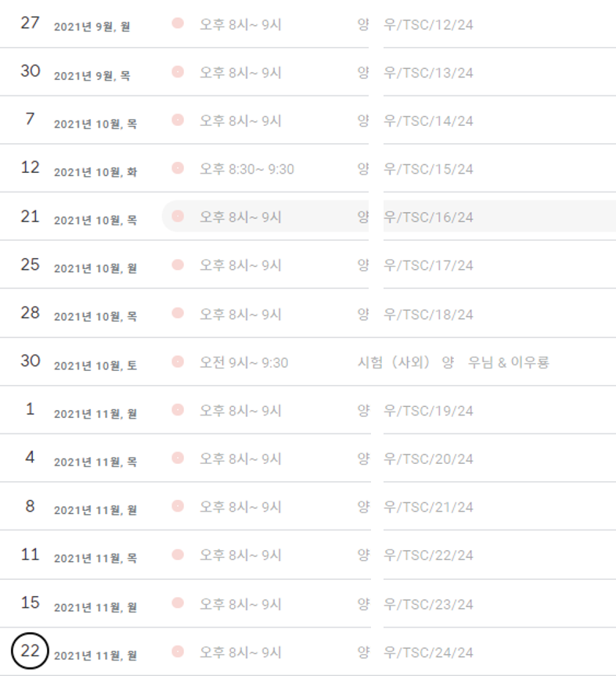Click the pink dot on the 시험 (사외) row
The height and width of the screenshot is (676, 616).
point(178,361)
